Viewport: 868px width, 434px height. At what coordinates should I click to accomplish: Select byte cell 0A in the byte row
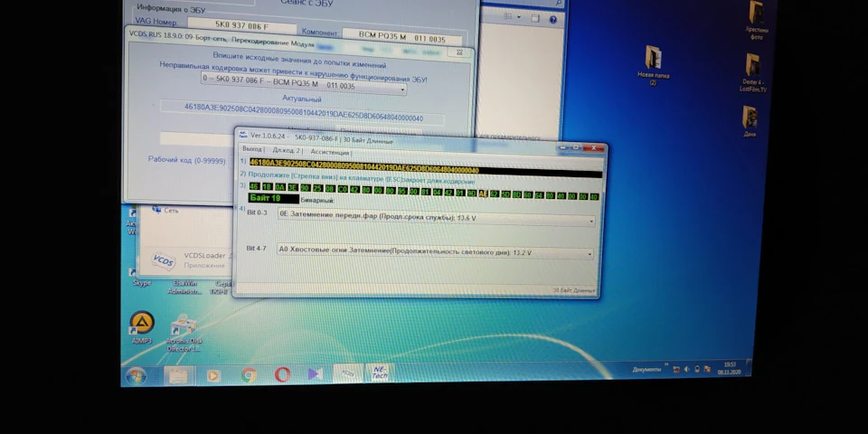280,187
